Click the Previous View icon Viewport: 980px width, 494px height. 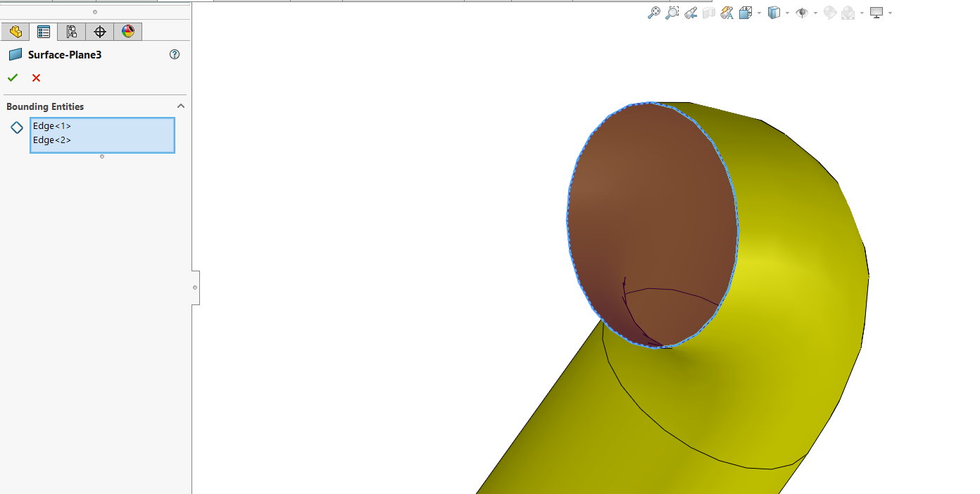pyautogui.click(x=691, y=13)
